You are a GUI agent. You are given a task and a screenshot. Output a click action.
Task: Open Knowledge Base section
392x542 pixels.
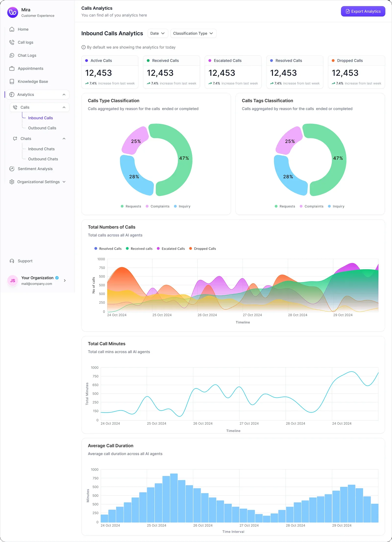click(x=33, y=81)
